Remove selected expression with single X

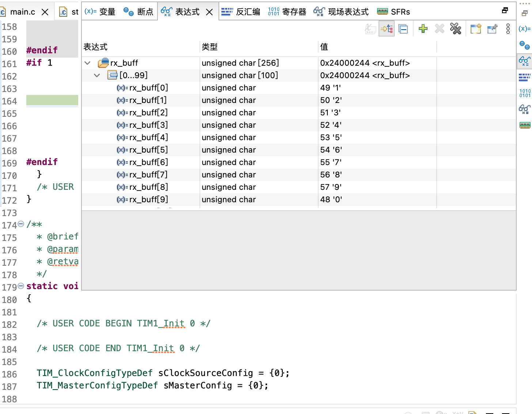[x=440, y=28]
